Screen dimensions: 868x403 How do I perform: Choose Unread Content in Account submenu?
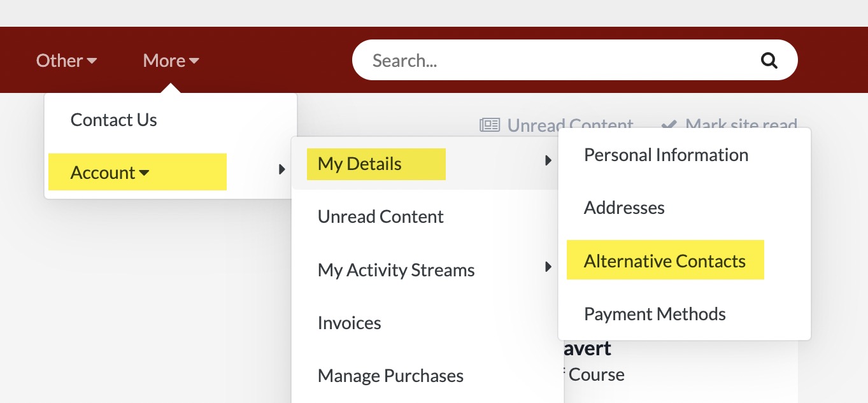pyautogui.click(x=381, y=216)
